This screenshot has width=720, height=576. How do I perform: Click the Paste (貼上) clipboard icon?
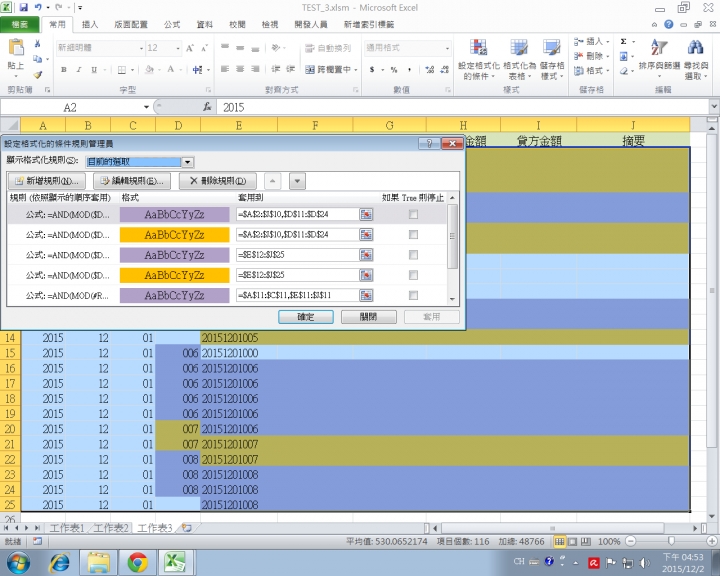(x=16, y=47)
